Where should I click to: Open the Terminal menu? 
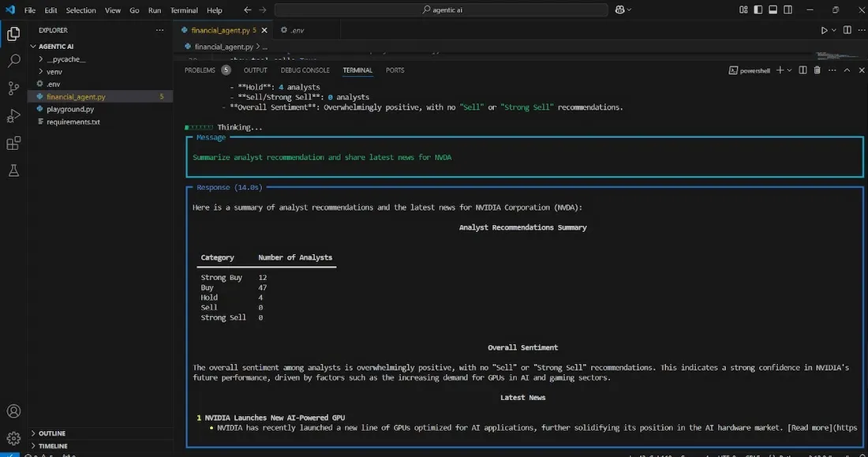coord(184,10)
